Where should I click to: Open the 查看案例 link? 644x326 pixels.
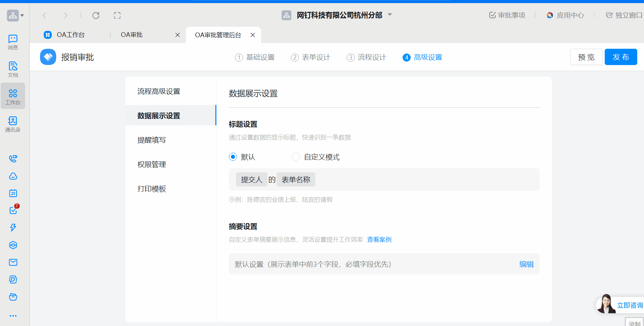point(379,240)
